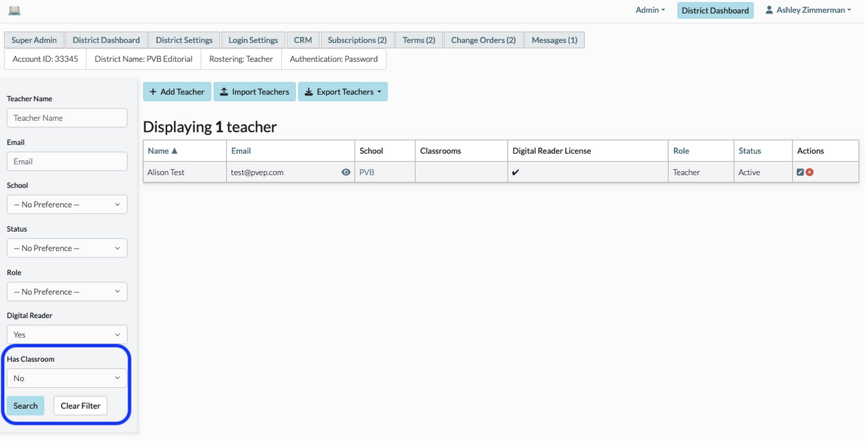Viewport: 868px width, 447px height.
Task: Open the Subscriptions (2) tab
Action: [x=357, y=40]
